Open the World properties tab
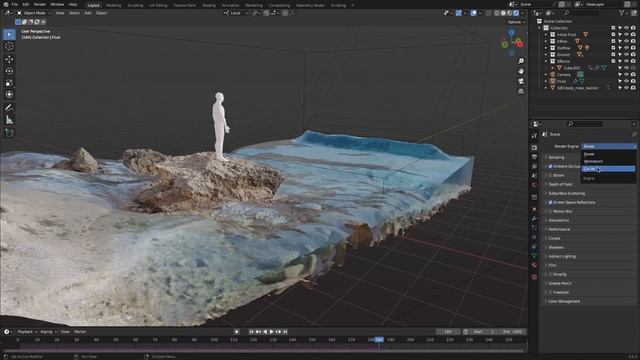640x360 pixels. 534,185
